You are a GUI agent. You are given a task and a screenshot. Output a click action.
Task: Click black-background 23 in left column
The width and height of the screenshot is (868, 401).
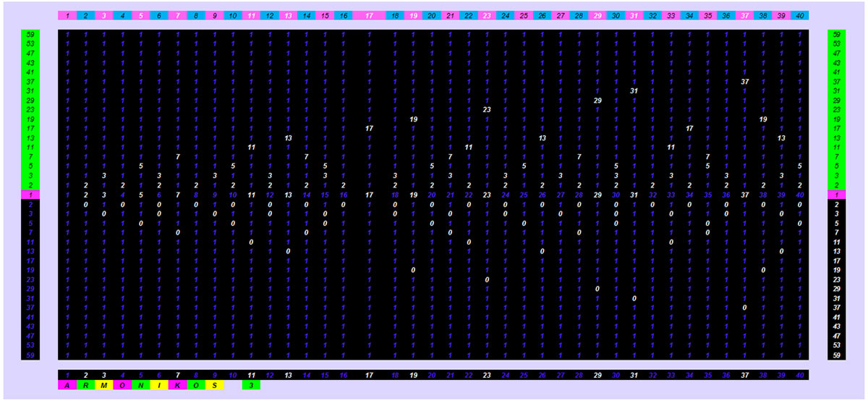pos(31,279)
